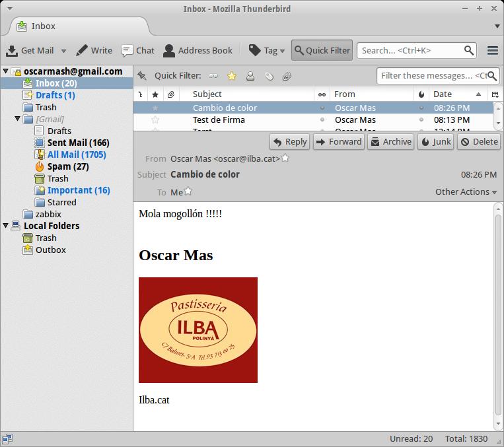Sort by the starred column header
Screen dimensions: 504x447
155,94
